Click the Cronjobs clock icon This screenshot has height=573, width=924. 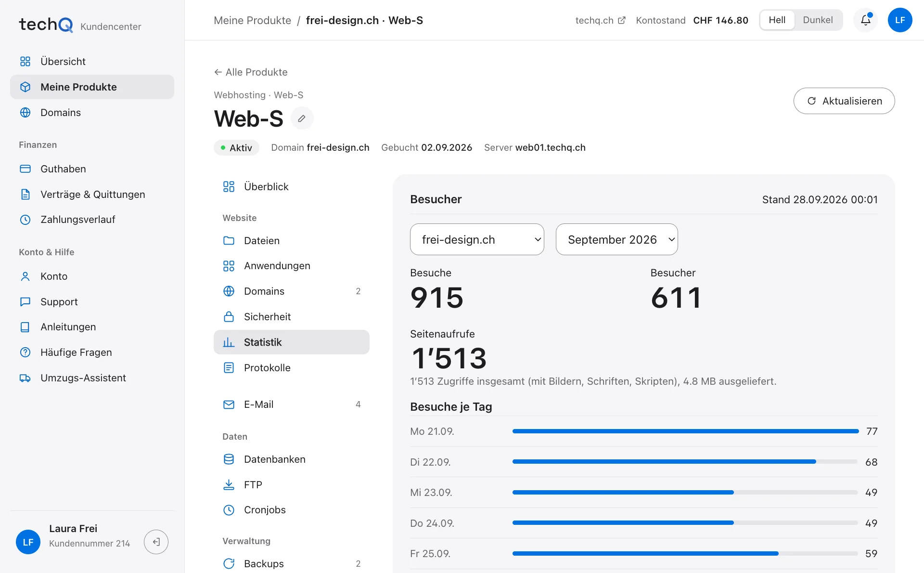tap(229, 510)
